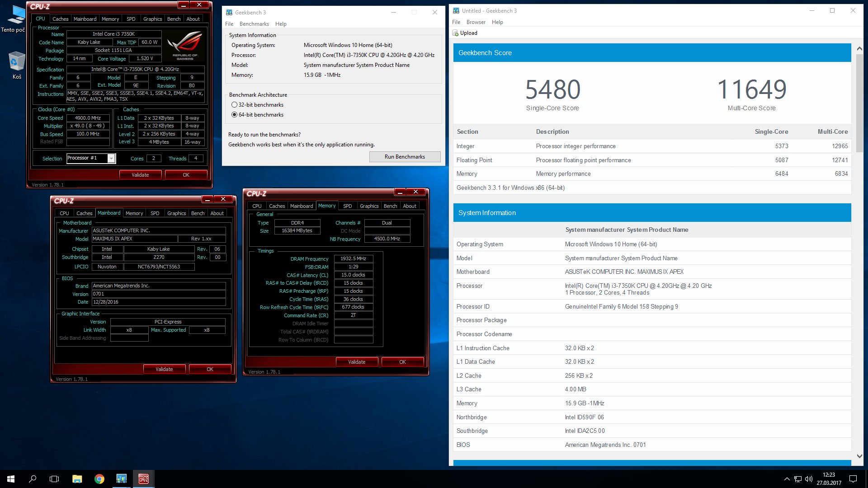Open the network tray icon

798,479
